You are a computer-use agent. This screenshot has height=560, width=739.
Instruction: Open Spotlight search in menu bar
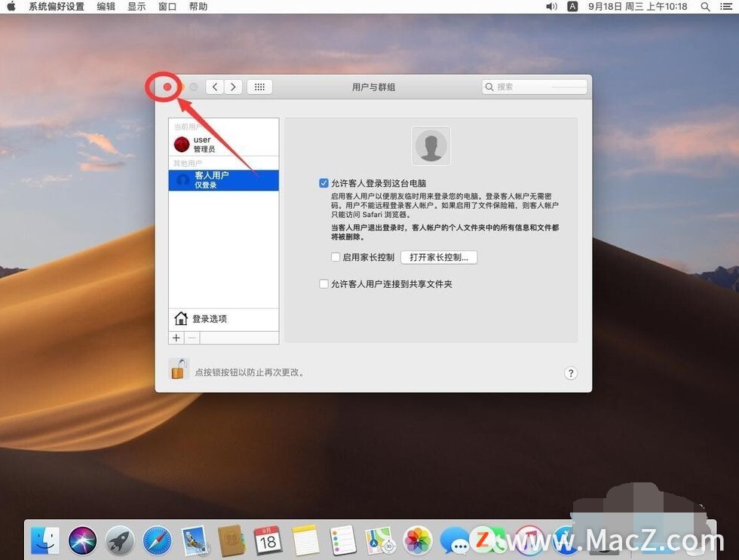705,6
